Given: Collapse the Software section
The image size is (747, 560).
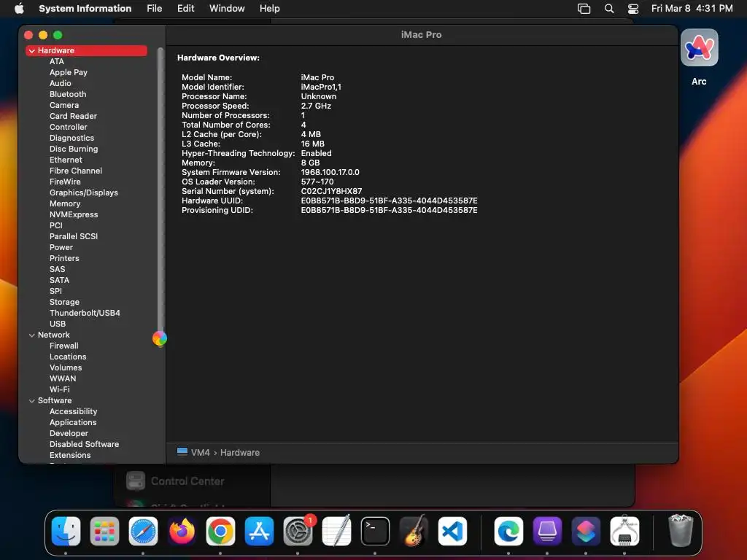Looking at the screenshot, I should pos(32,401).
